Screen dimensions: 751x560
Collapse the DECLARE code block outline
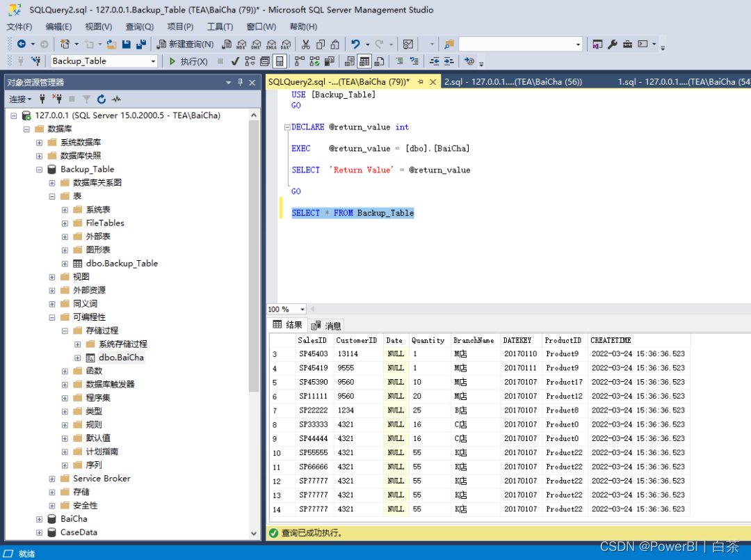click(287, 127)
